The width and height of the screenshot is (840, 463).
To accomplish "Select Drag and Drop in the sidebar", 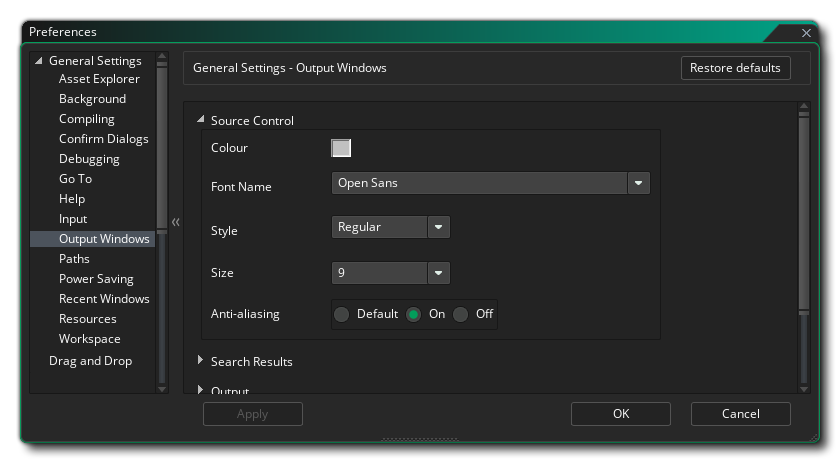I will [90, 361].
